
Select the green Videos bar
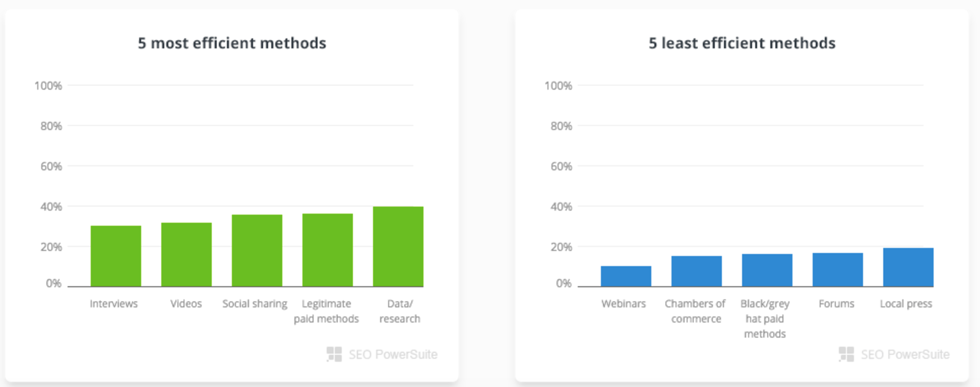click(187, 254)
